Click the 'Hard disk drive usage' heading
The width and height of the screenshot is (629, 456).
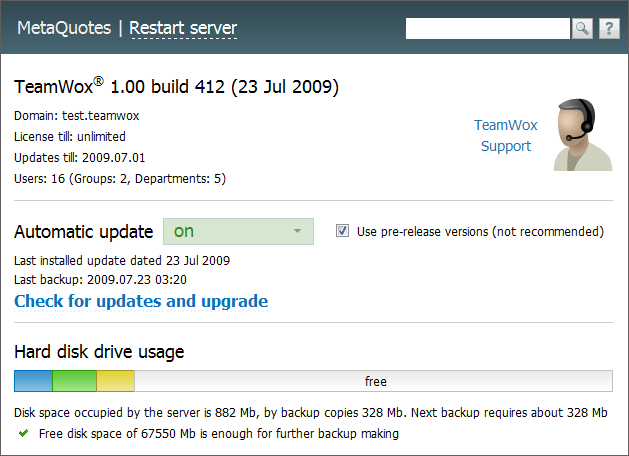pyautogui.click(x=99, y=352)
